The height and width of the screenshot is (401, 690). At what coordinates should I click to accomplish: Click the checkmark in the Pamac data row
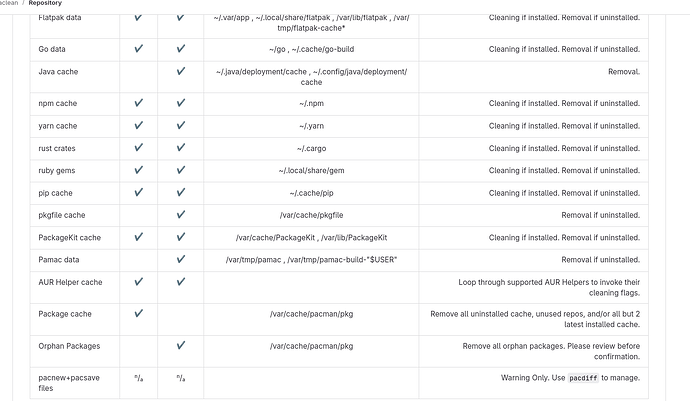tap(180, 259)
